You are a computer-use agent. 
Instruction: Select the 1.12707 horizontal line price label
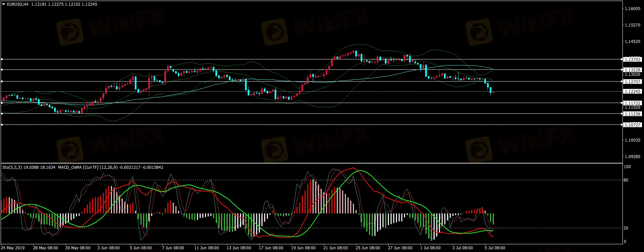(632, 82)
